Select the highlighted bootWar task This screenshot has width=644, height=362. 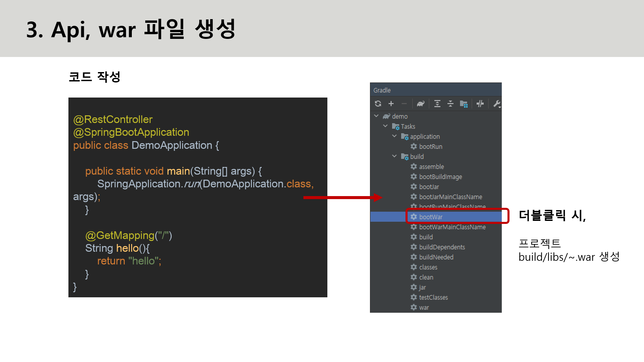pos(431,217)
